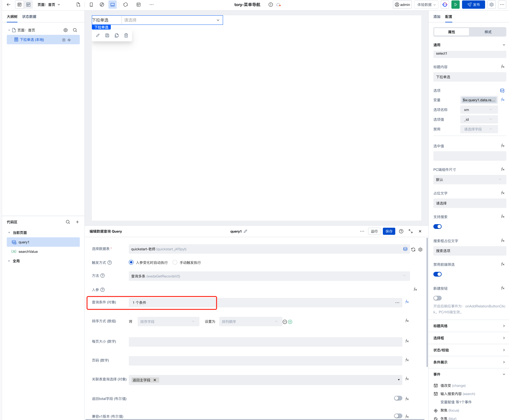Enable the 新建按钮 switch
509x420 pixels.
437,298
